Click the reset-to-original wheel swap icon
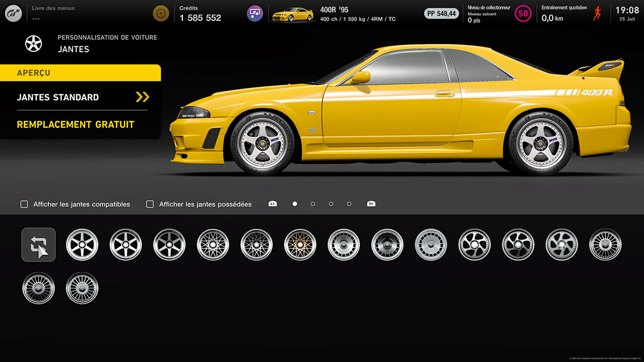 click(39, 245)
